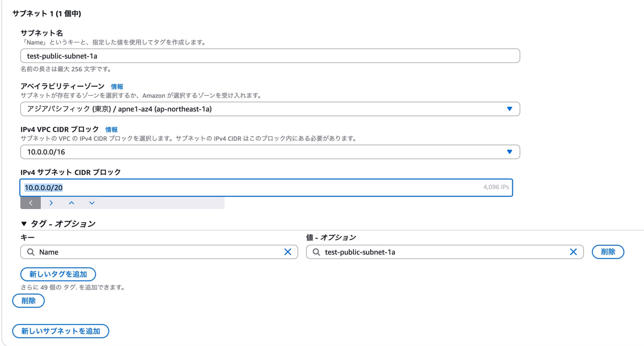This screenshot has width=644, height=346.
Task: Click the up chevron in CIDR helper widget
Action: 71,203
